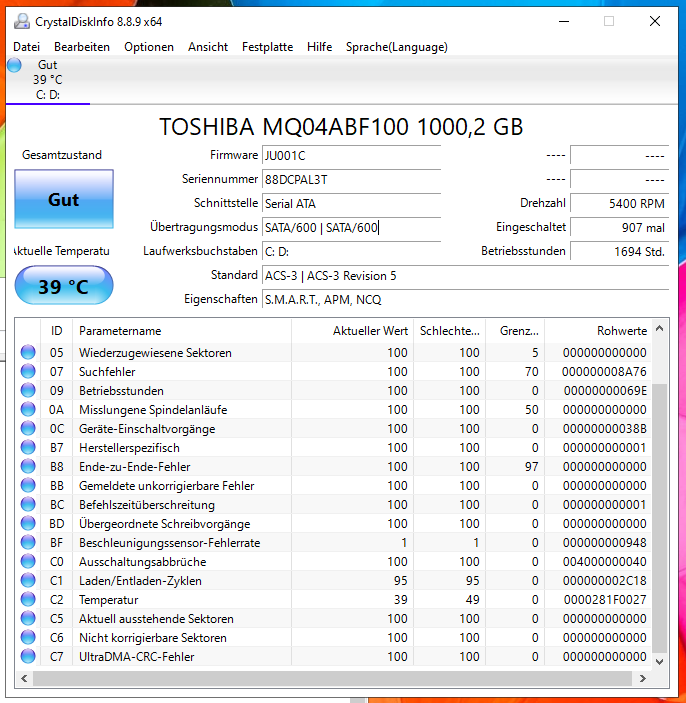This screenshot has height=703, width=686.
Task: Click the Laufwerksbuchstaben field C: D:
Action: click(352, 252)
